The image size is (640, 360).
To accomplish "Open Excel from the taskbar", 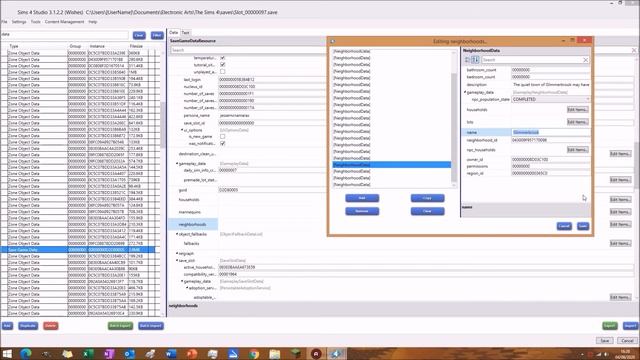I will coord(87,353).
